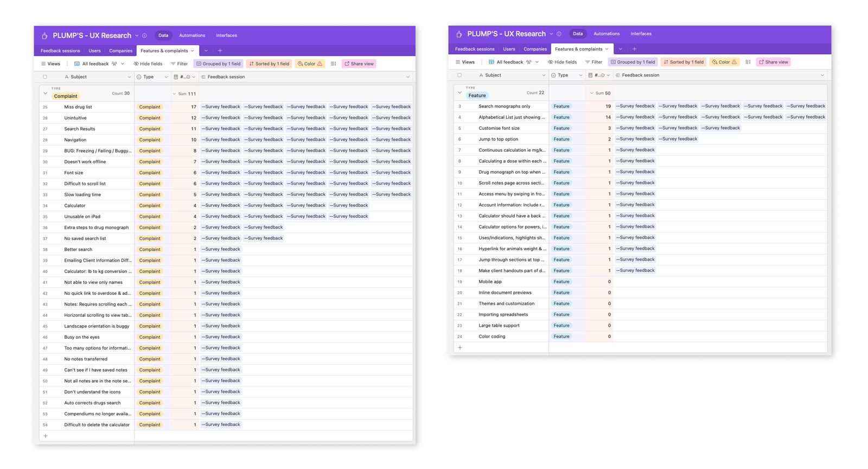This screenshot has height=469, width=868.
Task: Open base info icon in right window header
Action: click(559, 34)
